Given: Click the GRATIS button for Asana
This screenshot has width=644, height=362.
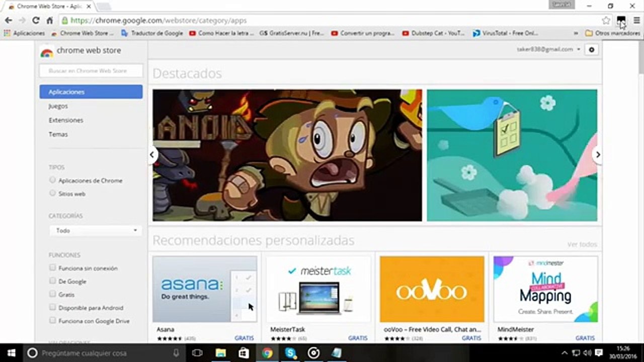Looking at the screenshot, I should click(244, 338).
